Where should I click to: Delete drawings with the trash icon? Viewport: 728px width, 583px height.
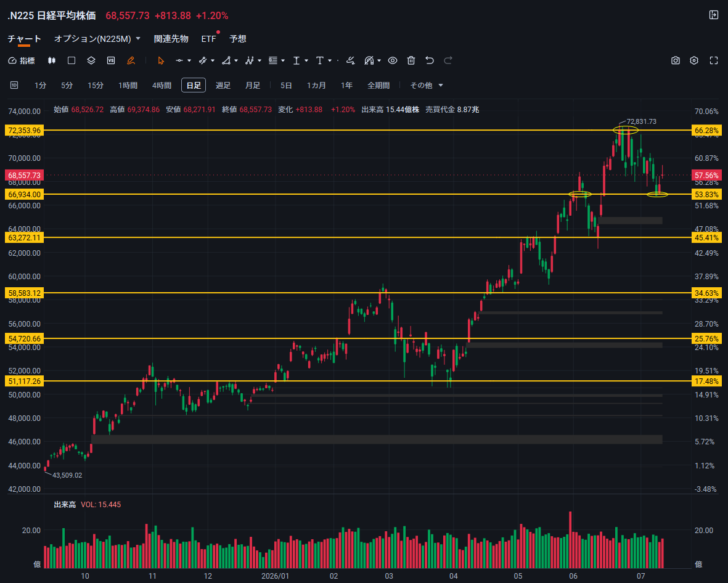(411, 60)
